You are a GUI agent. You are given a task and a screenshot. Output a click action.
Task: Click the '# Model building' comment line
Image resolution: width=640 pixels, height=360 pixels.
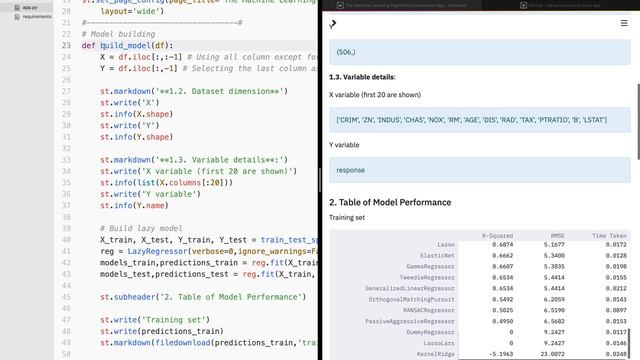coord(118,34)
